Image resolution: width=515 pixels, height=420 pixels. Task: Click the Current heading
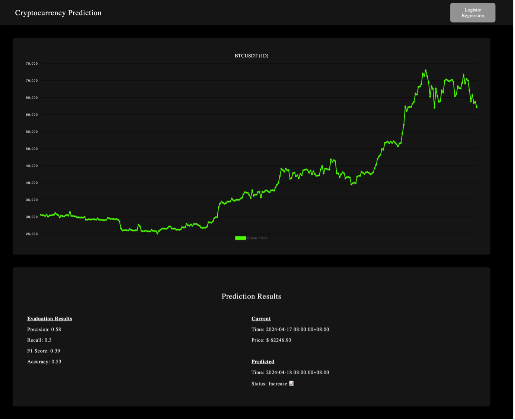[x=262, y=319]
